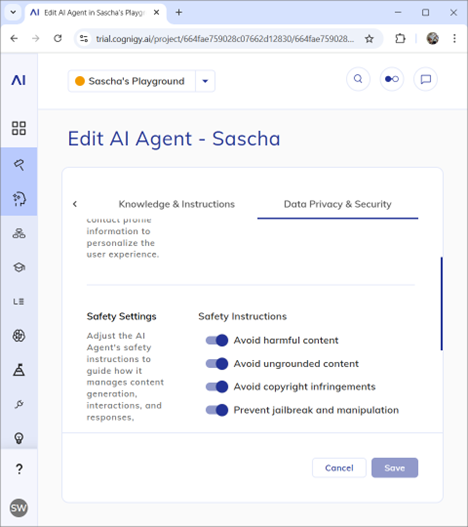Open the question mark help icon
Screen dimensions: 468x527
click(x=19, y=469)
